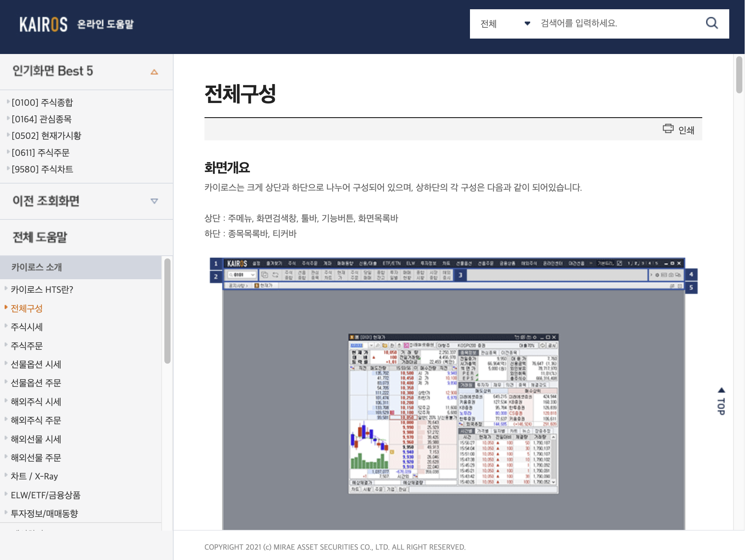Click the printer icon next to 인쇄
Viewport: 747px width, 560px height.
pyautogui.click(x=669, y=130)
